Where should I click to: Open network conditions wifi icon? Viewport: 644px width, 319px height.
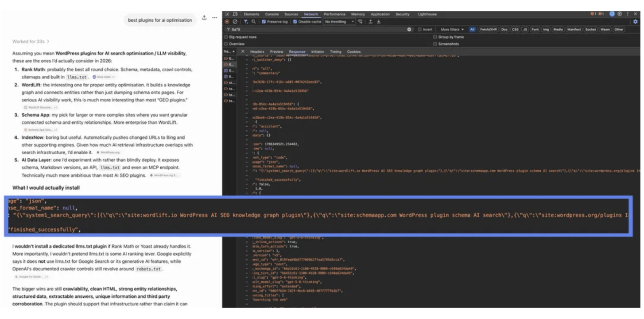coord(360,22)
